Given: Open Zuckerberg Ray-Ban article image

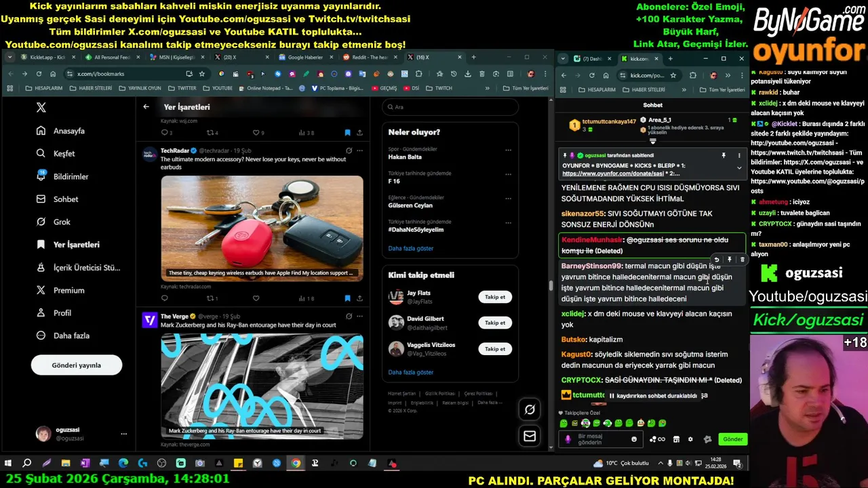Looking at the screenshot, I should click(x=262, y=386).
